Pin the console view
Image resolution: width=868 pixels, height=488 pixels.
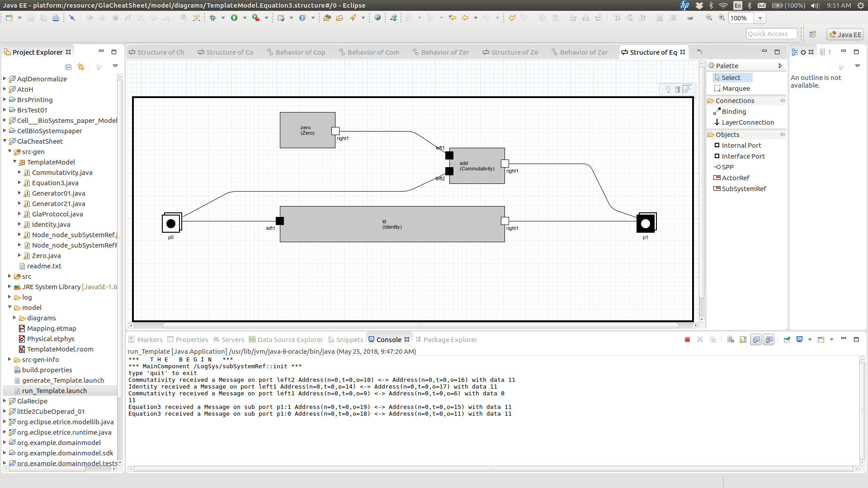point(787,340)
